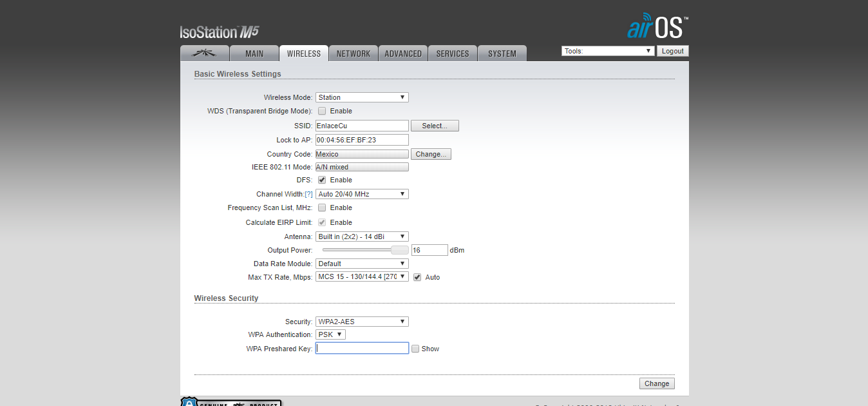Click the Logout button
The height and width of the screenshot is (406, 868).
pos(673,51)
